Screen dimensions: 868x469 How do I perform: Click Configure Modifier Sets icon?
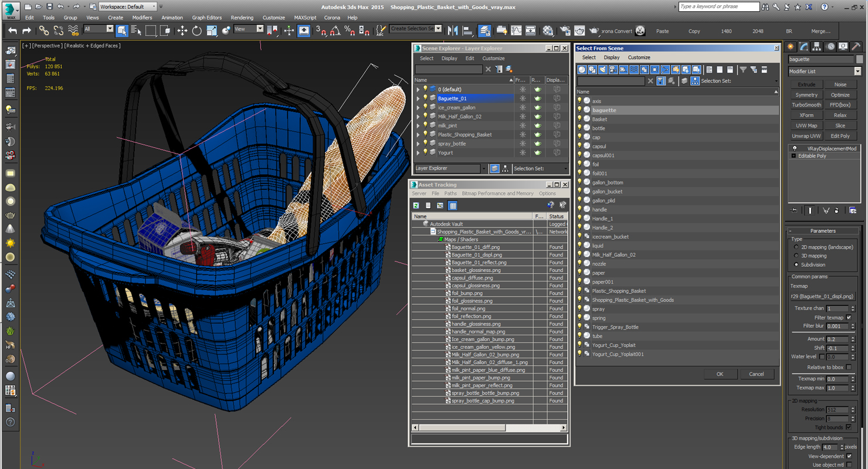(853, 210)
